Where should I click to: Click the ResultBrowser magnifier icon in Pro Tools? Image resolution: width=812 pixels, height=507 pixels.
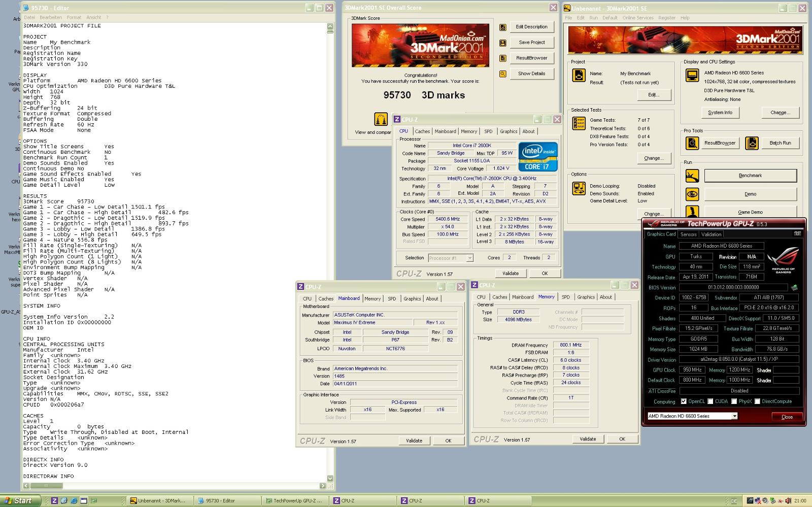[x=692, y=143]
